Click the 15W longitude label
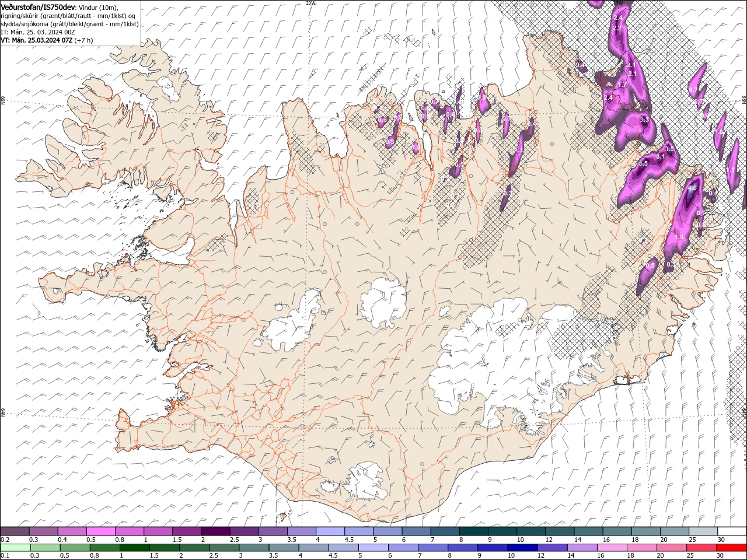The height and width of the screenshot is (560, 747). pos(618,3)
